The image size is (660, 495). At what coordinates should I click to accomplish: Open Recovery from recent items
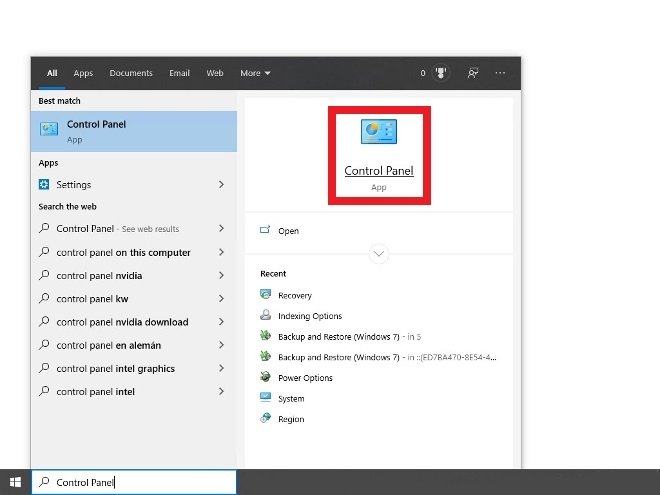(295, 295)
